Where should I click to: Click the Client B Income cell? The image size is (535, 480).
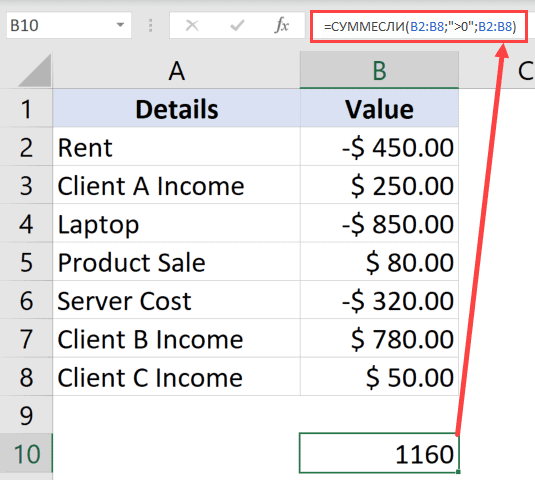(176, 338)
